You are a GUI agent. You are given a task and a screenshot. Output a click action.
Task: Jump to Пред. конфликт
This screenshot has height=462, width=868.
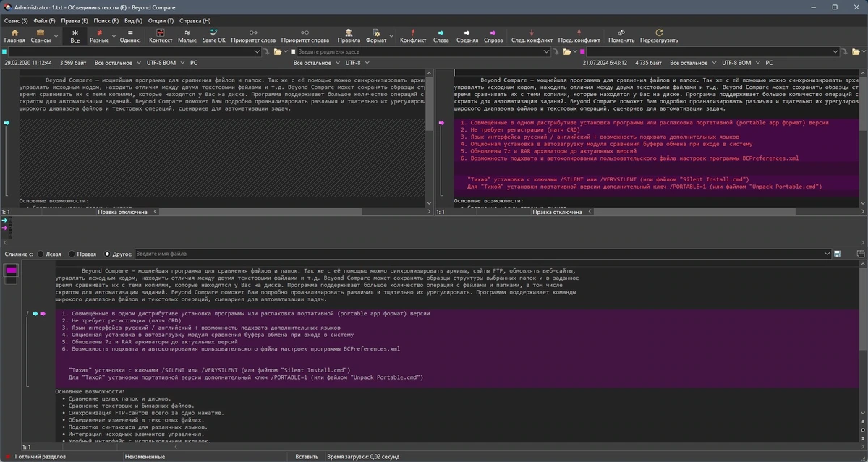579,36
